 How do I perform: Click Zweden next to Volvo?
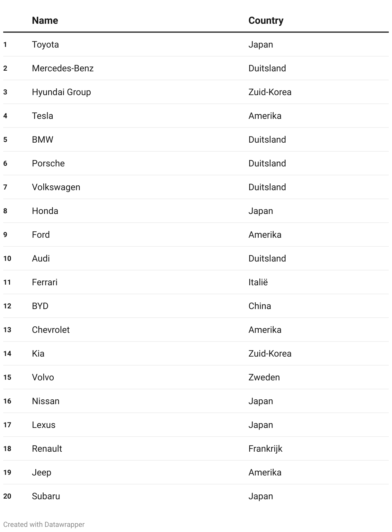click(x=264, y=377)
